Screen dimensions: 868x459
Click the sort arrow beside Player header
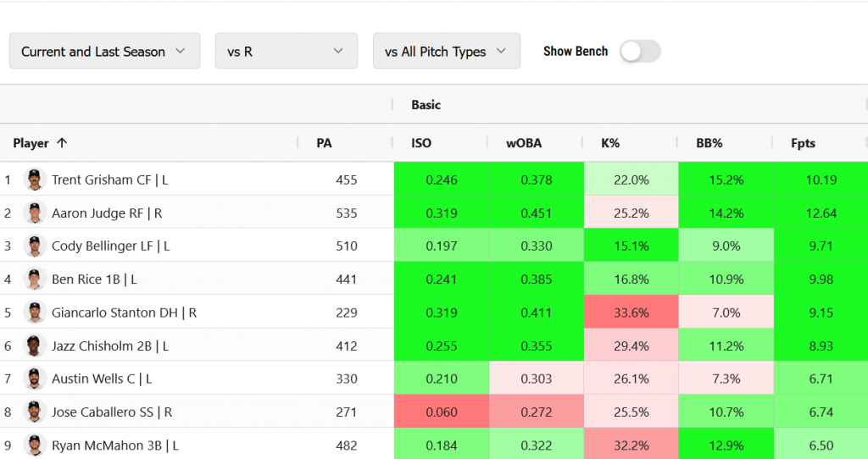pyautogui.click(x=62, y=143)
